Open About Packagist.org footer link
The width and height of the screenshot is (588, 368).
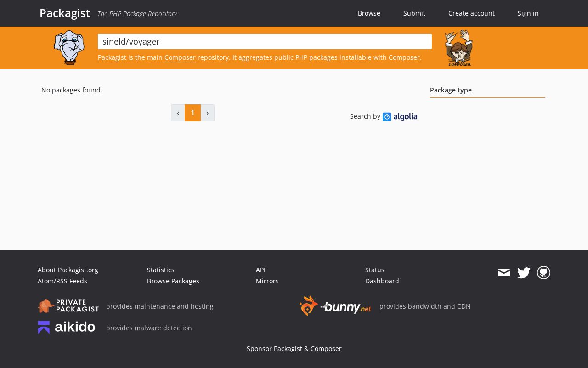click(x=68, y=270)
